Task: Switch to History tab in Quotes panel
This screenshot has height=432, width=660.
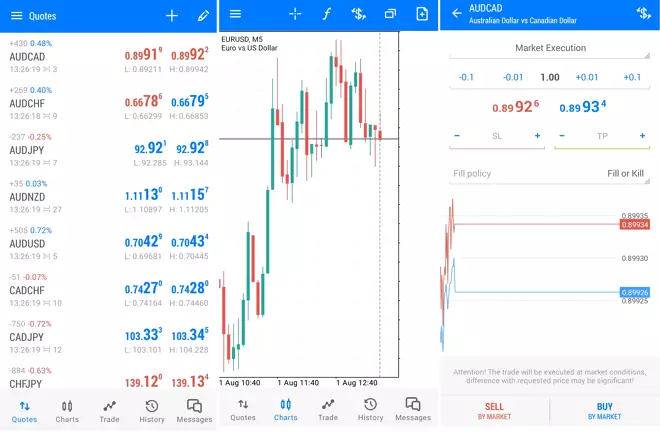Action: pos(152,411)
